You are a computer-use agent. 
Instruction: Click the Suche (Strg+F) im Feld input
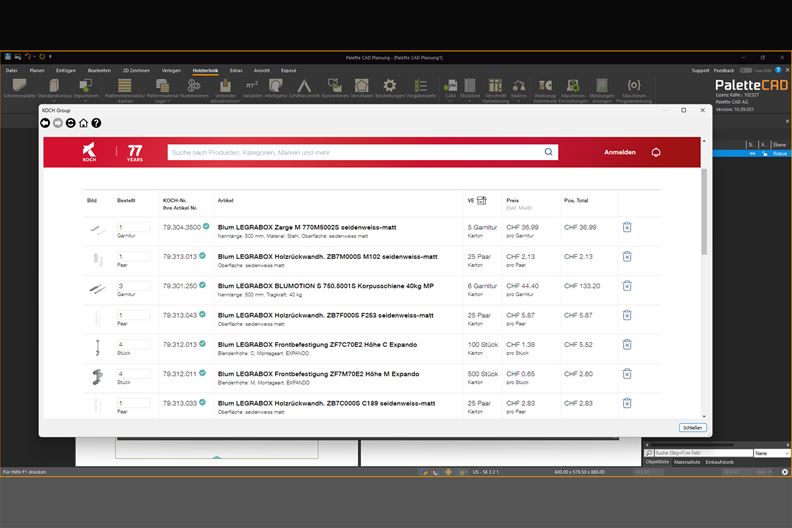(703, 453)
